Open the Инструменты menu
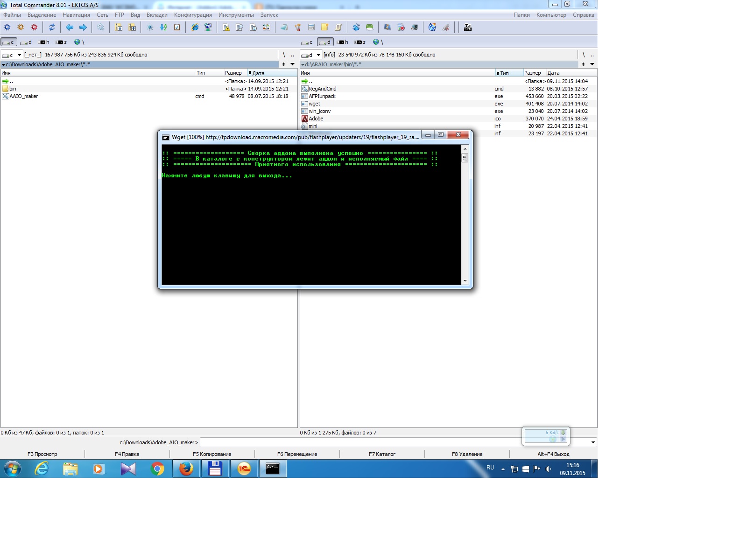The height and width of the screenshot is (560, 747). pyautogui.click(x=236, y=15)
